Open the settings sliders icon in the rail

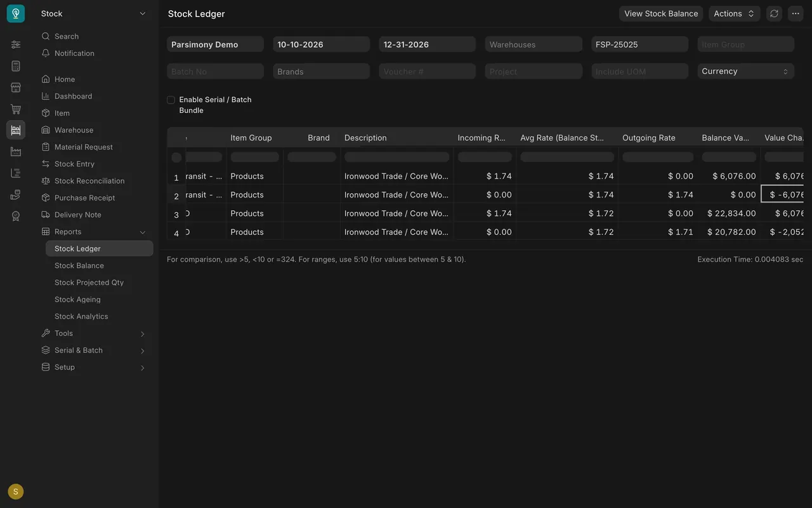coord(16,44)
